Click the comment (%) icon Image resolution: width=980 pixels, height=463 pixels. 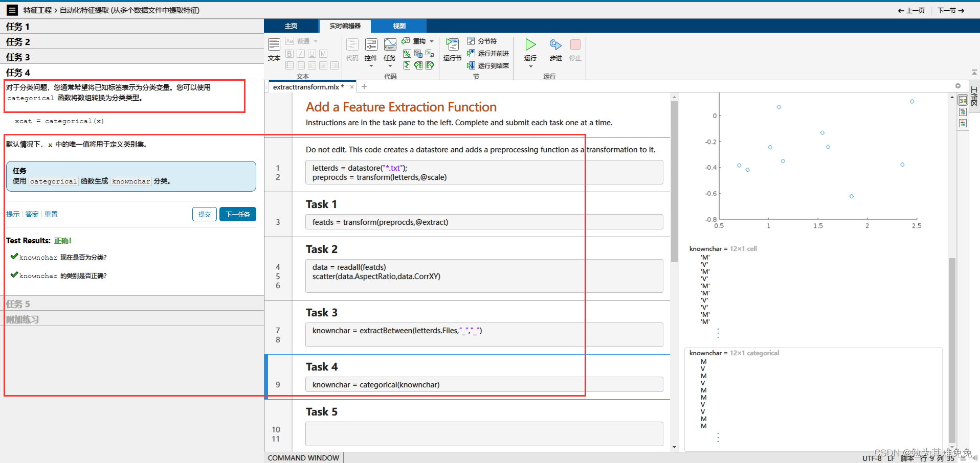[x=407, y=53]
